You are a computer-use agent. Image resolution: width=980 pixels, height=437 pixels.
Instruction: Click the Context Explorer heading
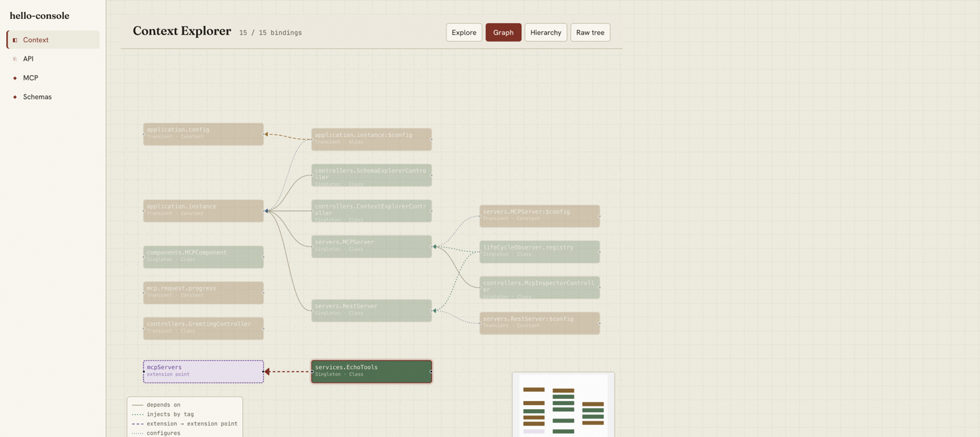click(x=182, y=31)
